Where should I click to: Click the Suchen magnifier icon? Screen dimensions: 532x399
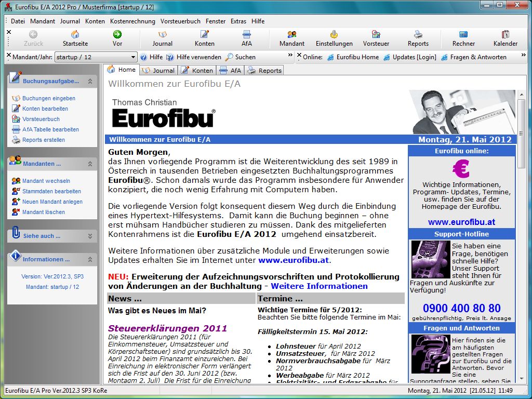coord(229,57)
